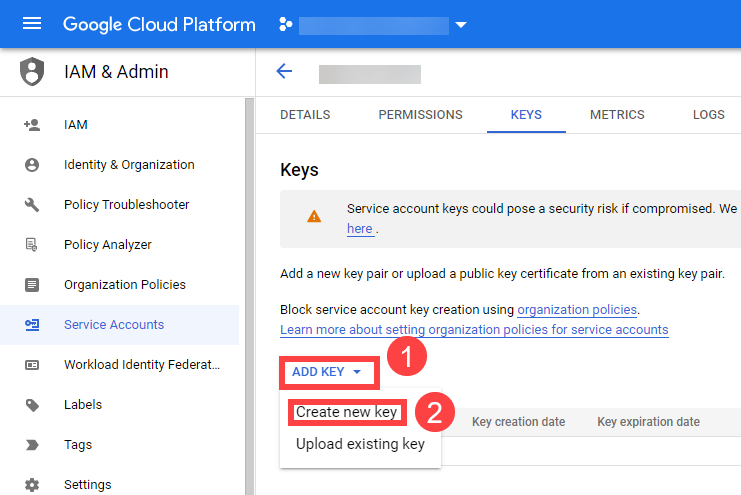This screenshot has width=741, height=495.
Task: Choose Upload existing key option
Action: (x=360, y=444)
